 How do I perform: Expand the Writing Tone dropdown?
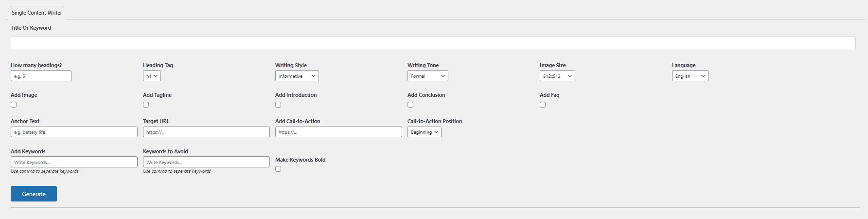[x=427, y=76]
